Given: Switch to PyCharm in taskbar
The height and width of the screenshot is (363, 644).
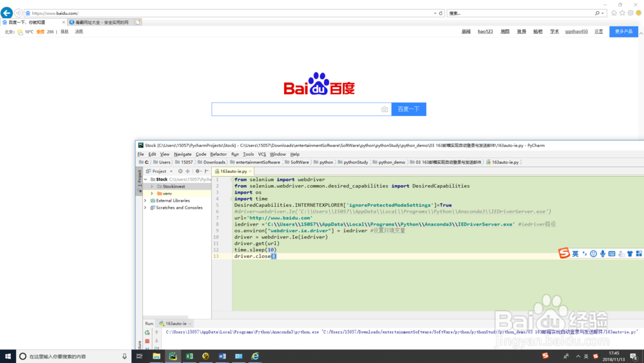Looking at the screenshot, I should point(173,356).
